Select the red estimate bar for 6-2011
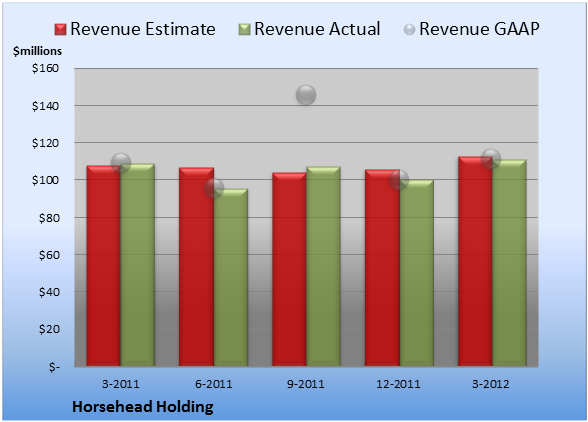Image resolution: width=588 pixels, height=422 pixels. click(x=196, y=267)
